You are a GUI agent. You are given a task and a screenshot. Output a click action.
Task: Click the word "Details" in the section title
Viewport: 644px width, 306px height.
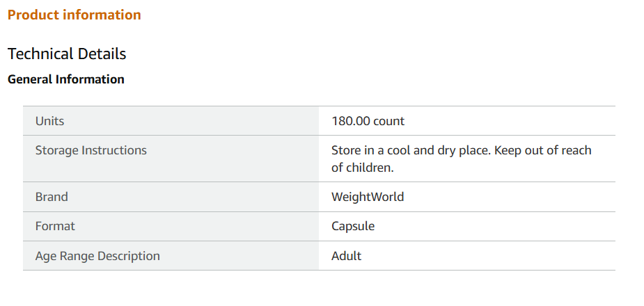click(102, 54)
